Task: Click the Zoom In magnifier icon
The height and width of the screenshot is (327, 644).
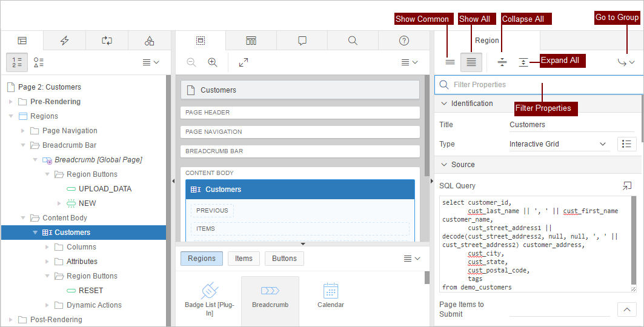Action: point(213,62)
